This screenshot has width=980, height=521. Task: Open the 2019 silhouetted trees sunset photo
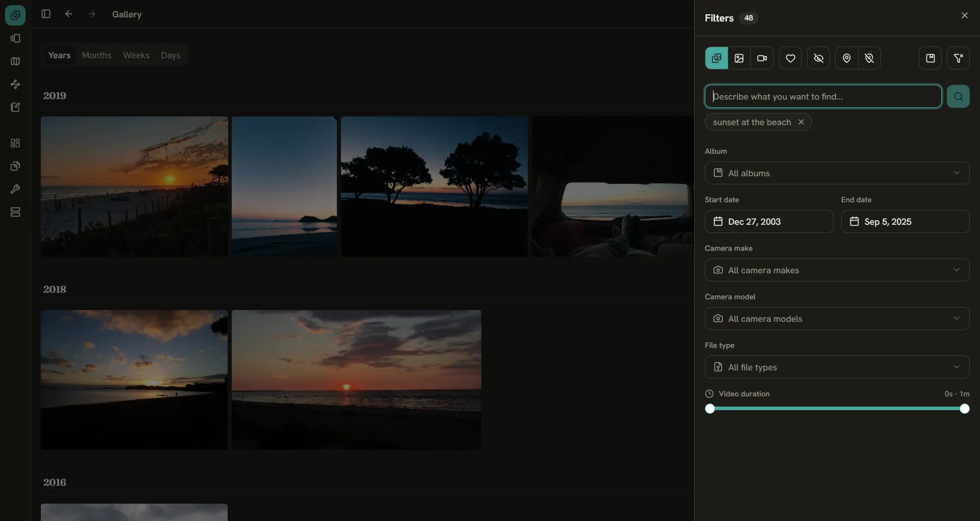coord(434,186)
